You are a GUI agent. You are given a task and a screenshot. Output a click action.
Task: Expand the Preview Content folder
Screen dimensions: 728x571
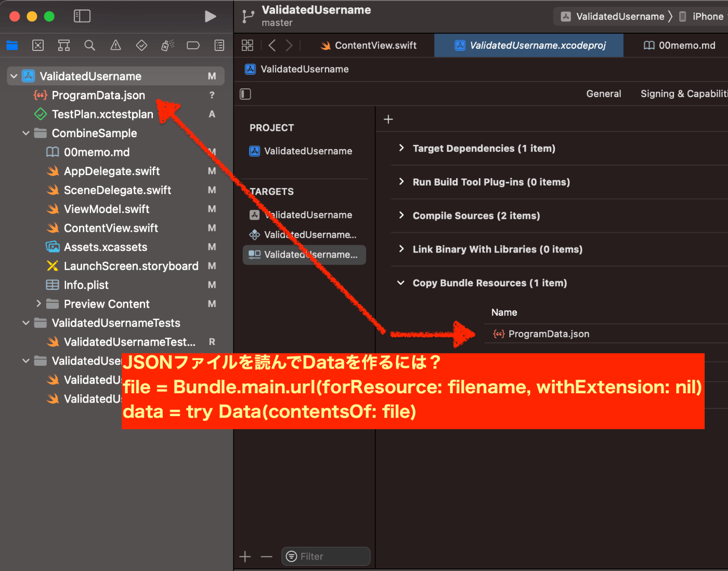38,304
